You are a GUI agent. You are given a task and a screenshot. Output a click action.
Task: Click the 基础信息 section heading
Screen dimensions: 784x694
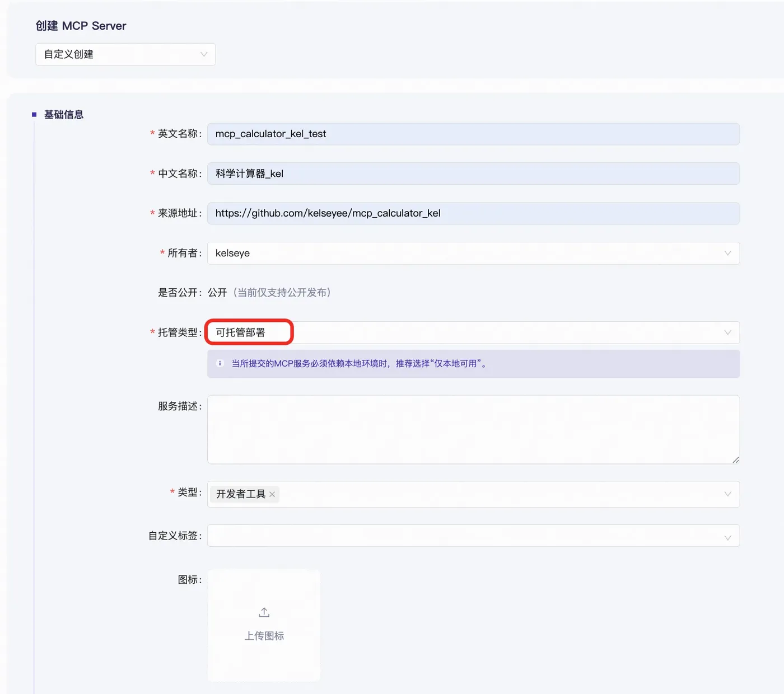click(64, 115)
